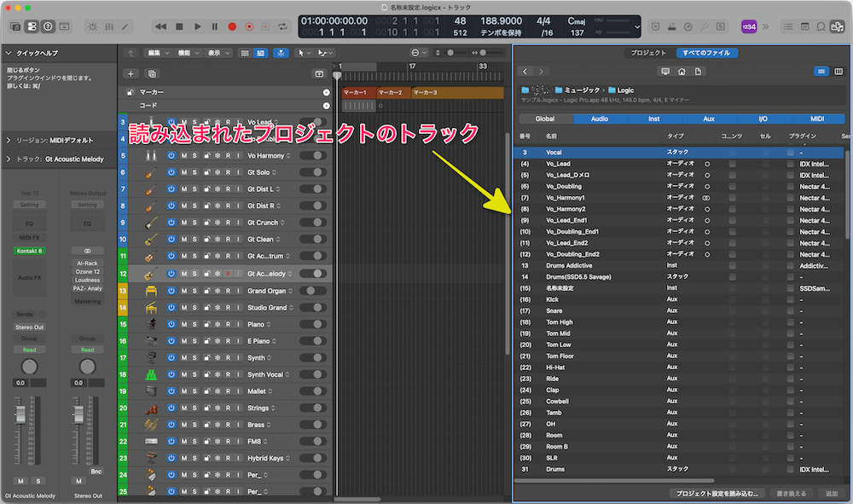Image resolution: width=853 pixels, height=504 pixels.
Task: Open the Mixer sliders icon
Action: coord(109,26)
